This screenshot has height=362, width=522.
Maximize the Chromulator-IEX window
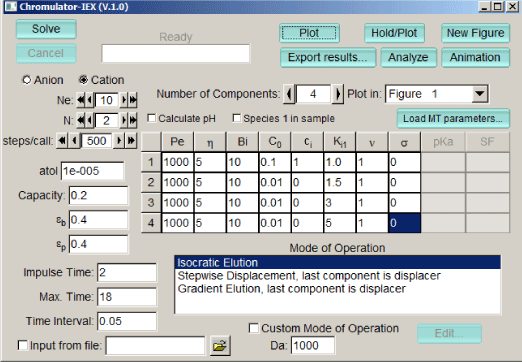point(498,6)
